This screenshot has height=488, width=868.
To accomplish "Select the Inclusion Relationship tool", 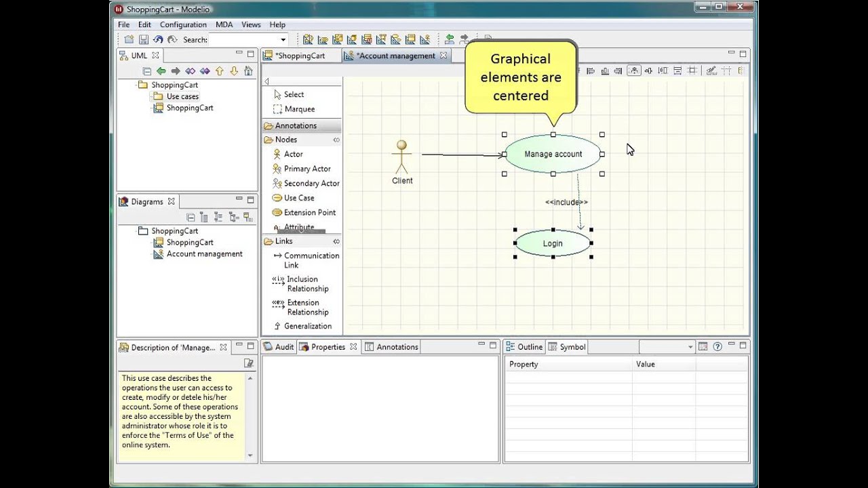I will coord(300,284).
